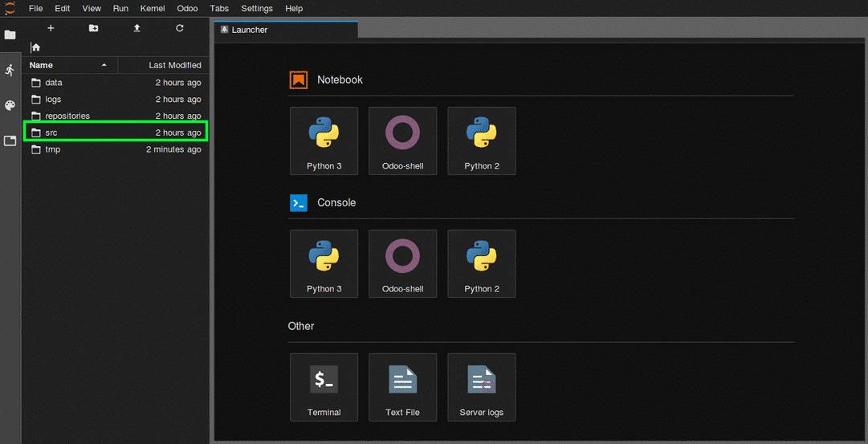Open the Running Terminals and Kernels sidebar icon
The width and height of the screenshot is (868, 444).
coord(10,71)
